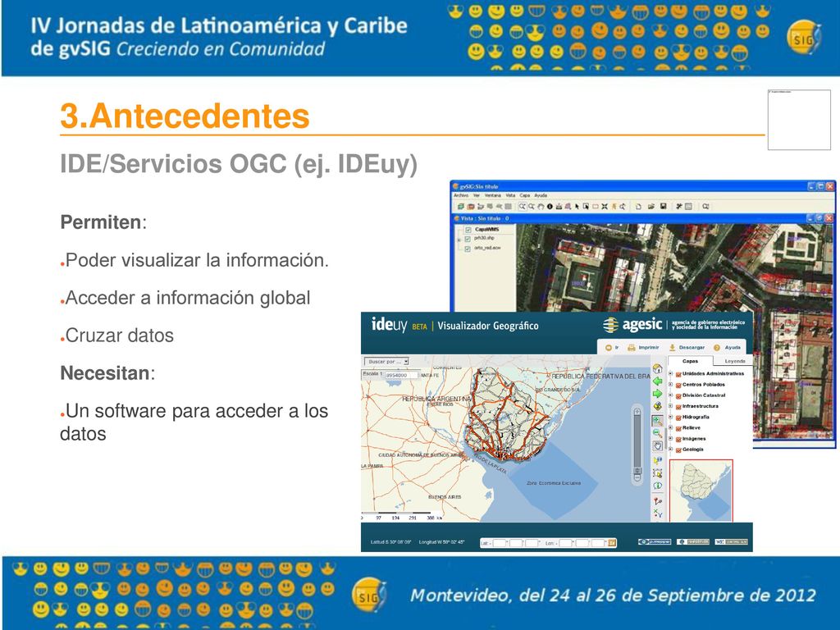Click the select-by-rectangle icon in IDEuy toolbar
The image size is (840, 630).
[657, 473]
